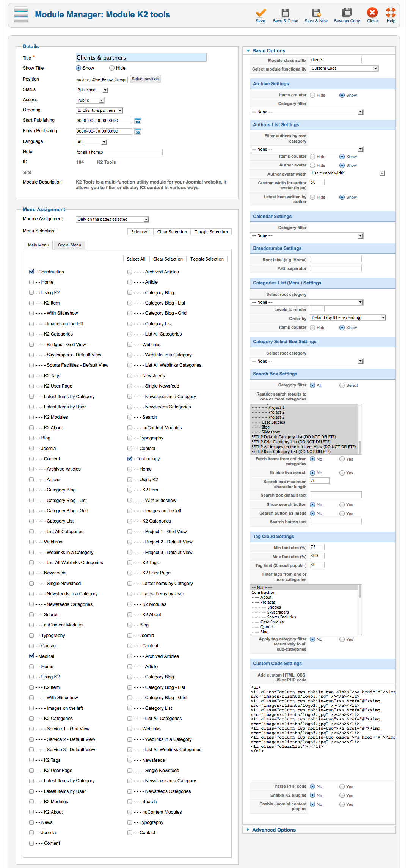Click the Save & New icon
408x868 pixels.
point(316,13)
